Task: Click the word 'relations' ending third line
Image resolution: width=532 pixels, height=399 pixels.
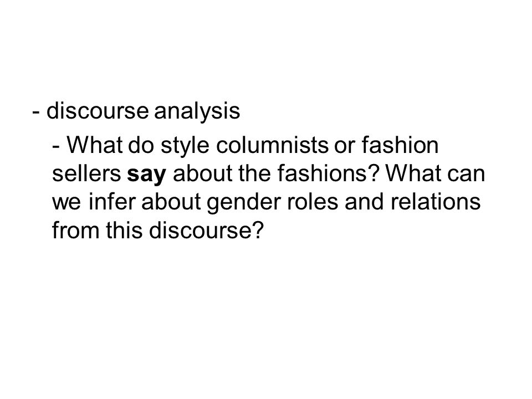Action: coord(436,202)
